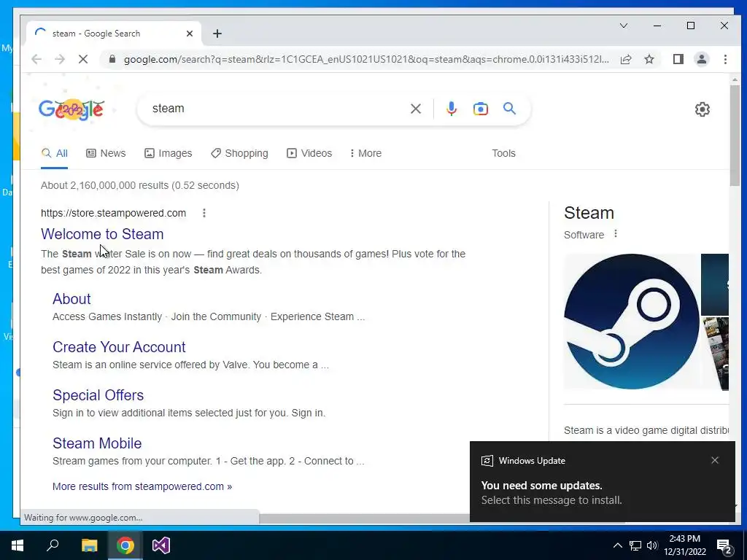Open options for the store.steampowered.com result
The height and width of the screenshot is (560, 747).
[204, 213]
